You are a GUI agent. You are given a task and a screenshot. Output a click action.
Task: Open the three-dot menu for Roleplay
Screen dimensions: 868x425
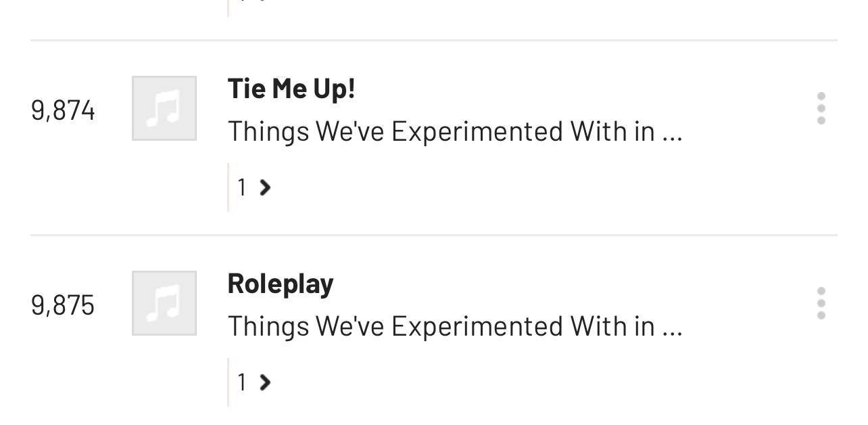click(821, 303)
